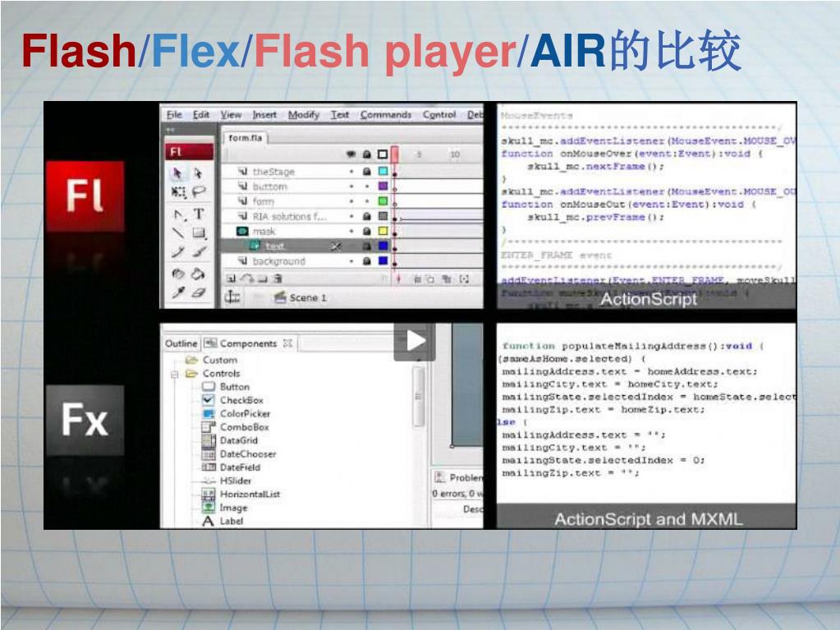Switch to the Outline tab

(181, 343)
